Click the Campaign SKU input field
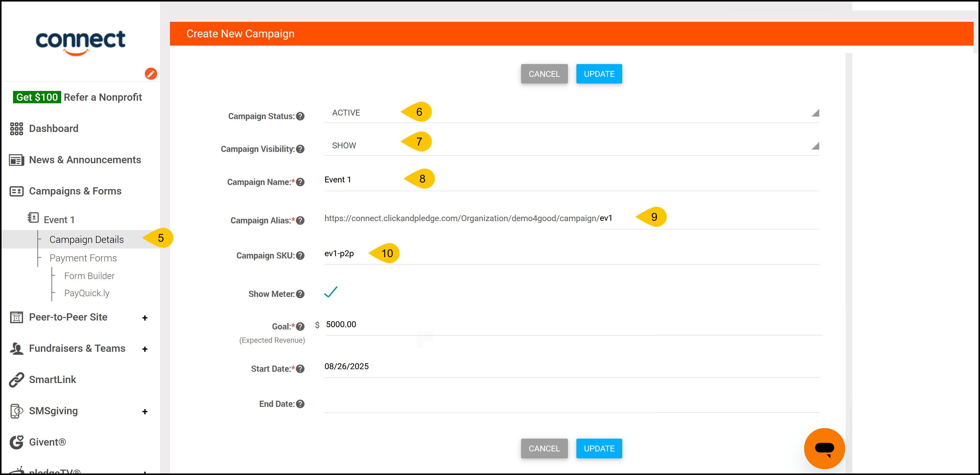This screenshot has width=980, height=475. (x=572, y=254)
